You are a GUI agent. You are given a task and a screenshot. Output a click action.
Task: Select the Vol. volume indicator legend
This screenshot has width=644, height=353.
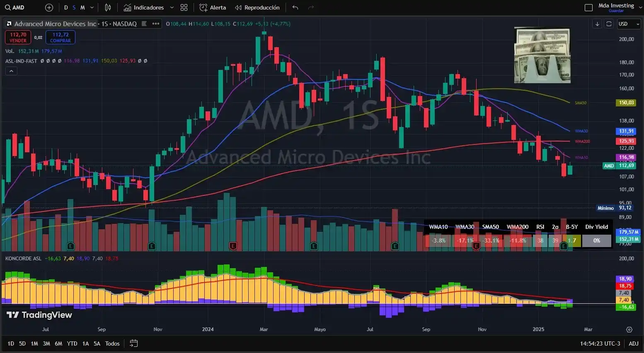tap(10, 51)
